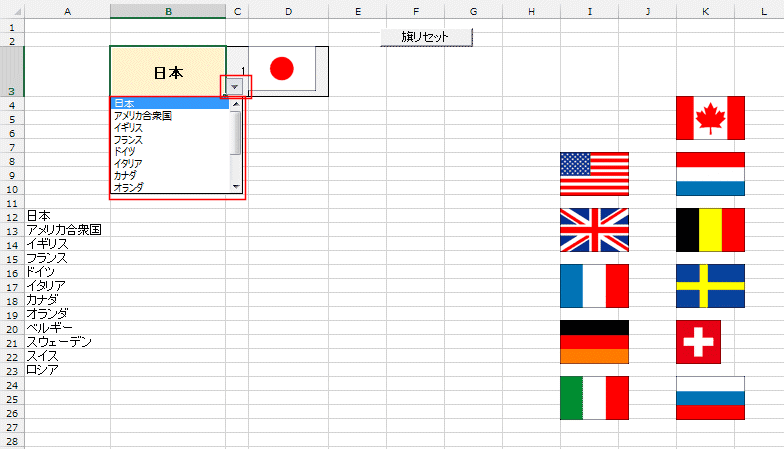Click the dropdown list scroll-down arrow
Viewport: 784px width, 449px height.
[236, 187]
